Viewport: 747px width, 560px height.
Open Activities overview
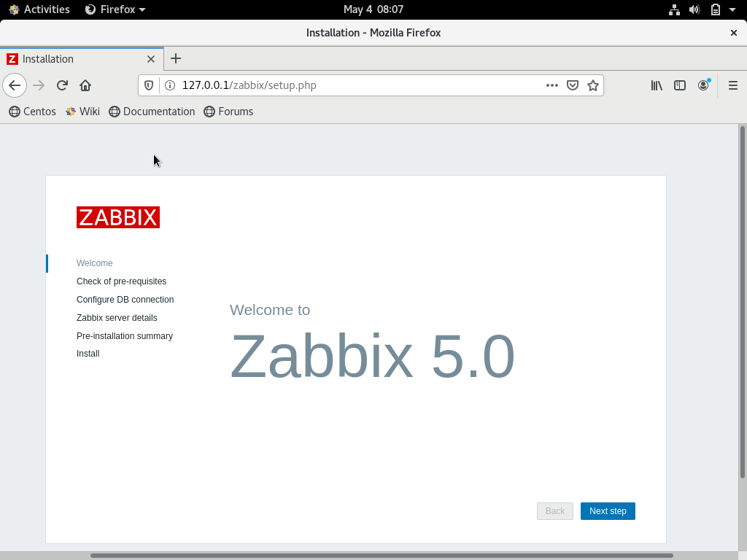pyautogui.click(x=39, y=9)
